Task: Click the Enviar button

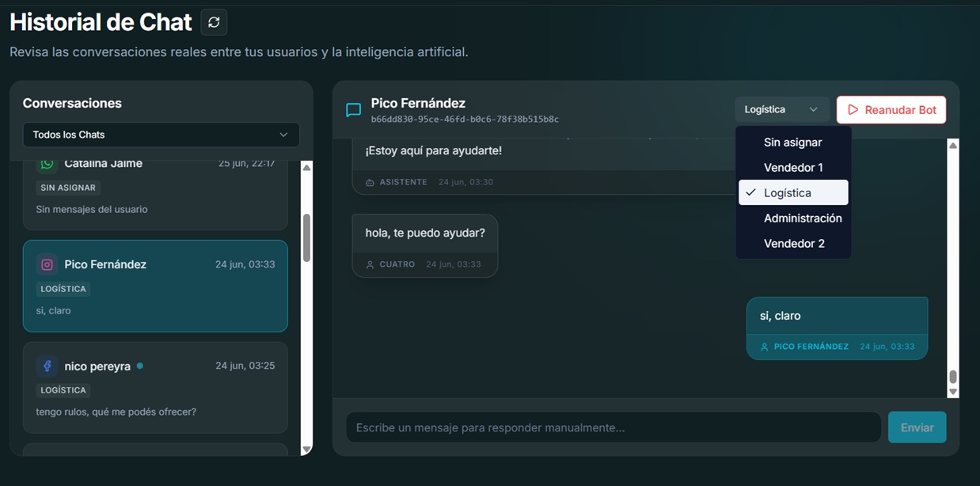Action: click(917, 427)
